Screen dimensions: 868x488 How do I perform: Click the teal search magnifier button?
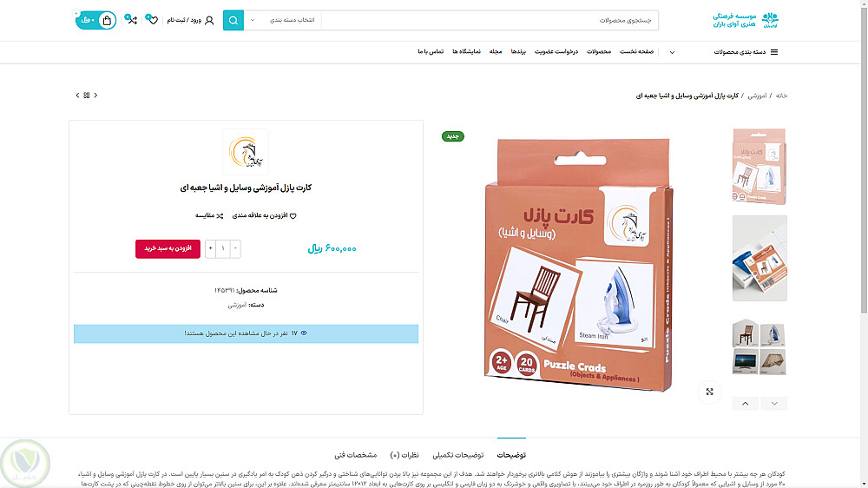click(x=233, y=21)
